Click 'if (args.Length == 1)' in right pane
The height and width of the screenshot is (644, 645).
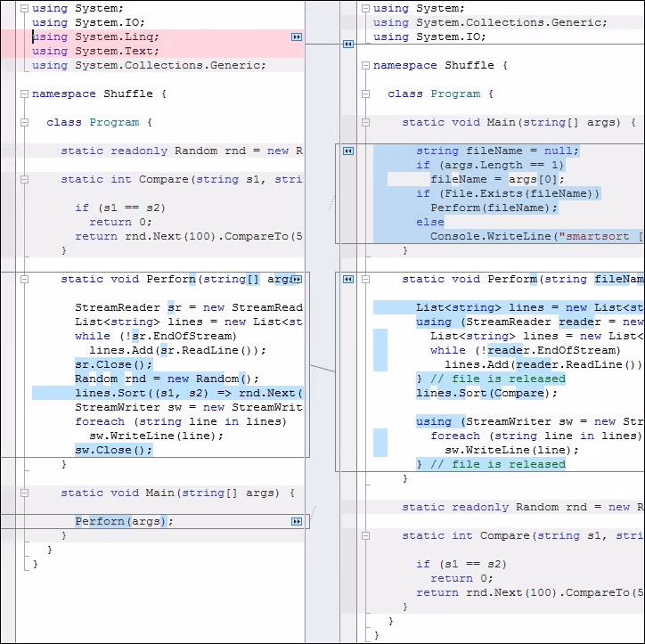click(490, 165)
